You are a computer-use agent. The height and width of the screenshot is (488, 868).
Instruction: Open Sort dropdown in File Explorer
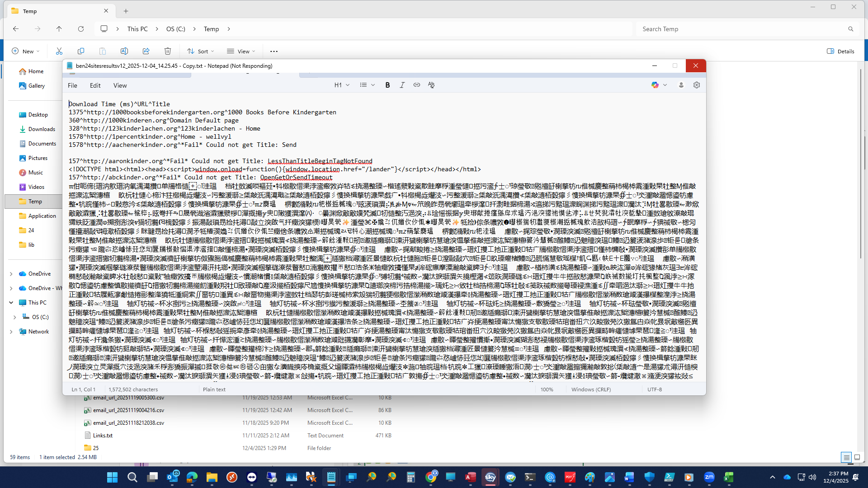[x=201, y=51]
